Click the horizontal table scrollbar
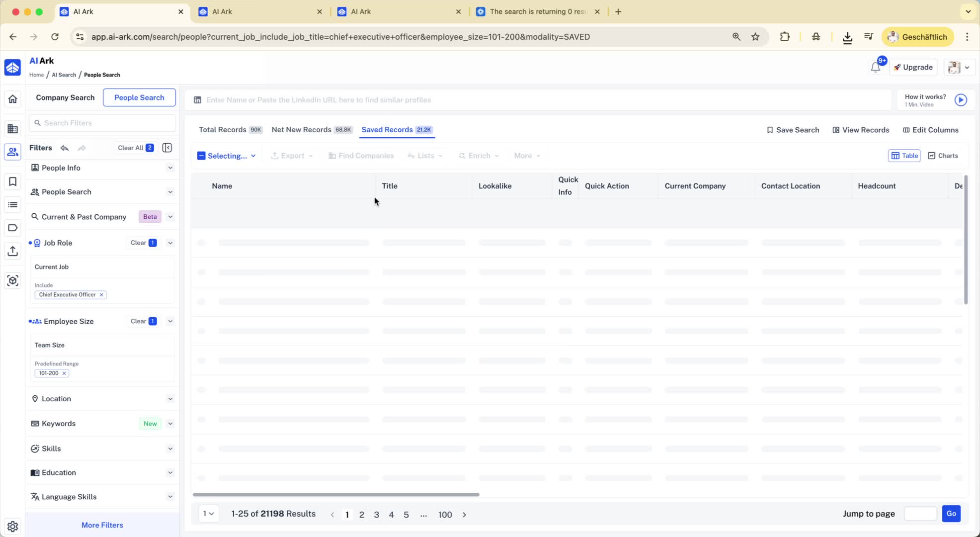This screenshot has height=537, width=980. (336, 495)
